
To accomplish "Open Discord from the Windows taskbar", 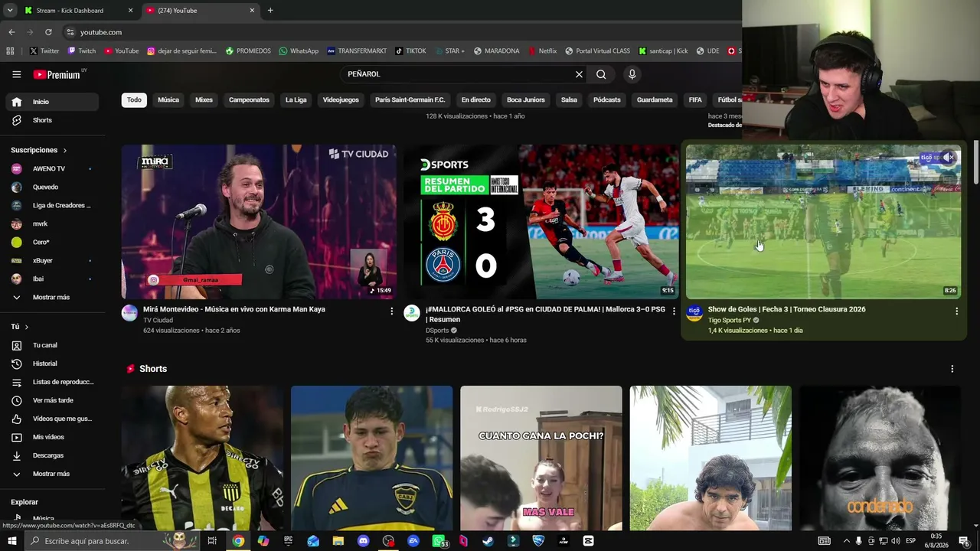I will pos(363,541).
